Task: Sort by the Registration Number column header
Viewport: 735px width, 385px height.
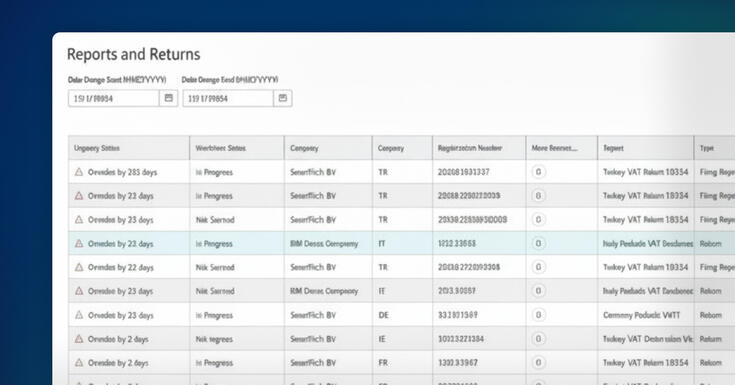Action: point(479,148)
